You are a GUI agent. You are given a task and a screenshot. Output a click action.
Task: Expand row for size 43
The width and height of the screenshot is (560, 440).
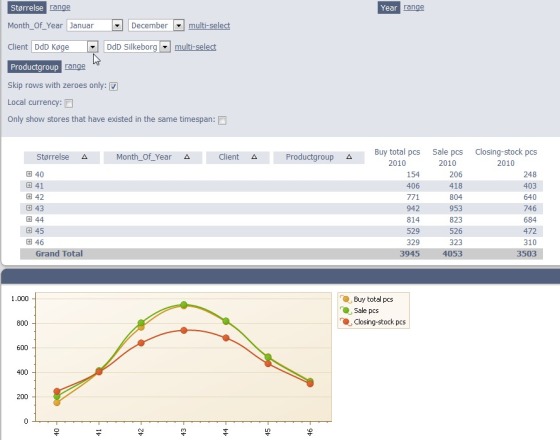29,208
